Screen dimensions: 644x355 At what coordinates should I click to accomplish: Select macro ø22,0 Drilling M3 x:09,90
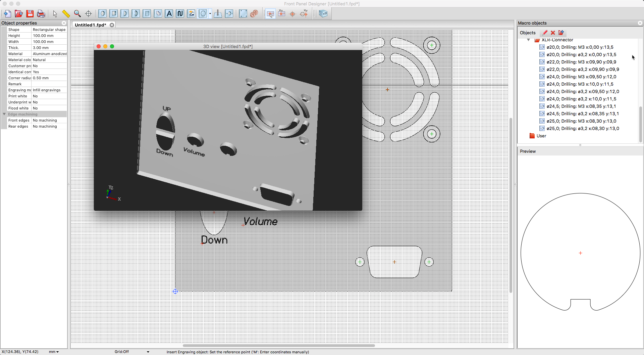pyautogui.click(x=581, y=62)
